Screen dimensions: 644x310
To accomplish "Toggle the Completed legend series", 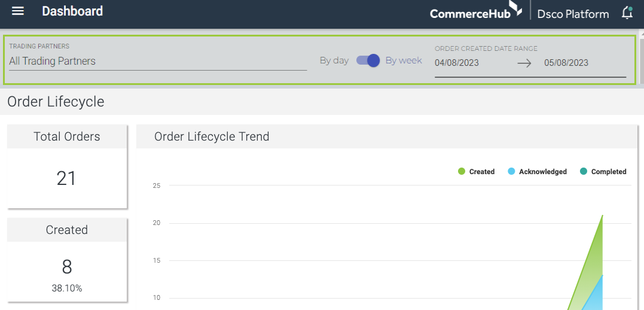I will (x=603, y=171).
